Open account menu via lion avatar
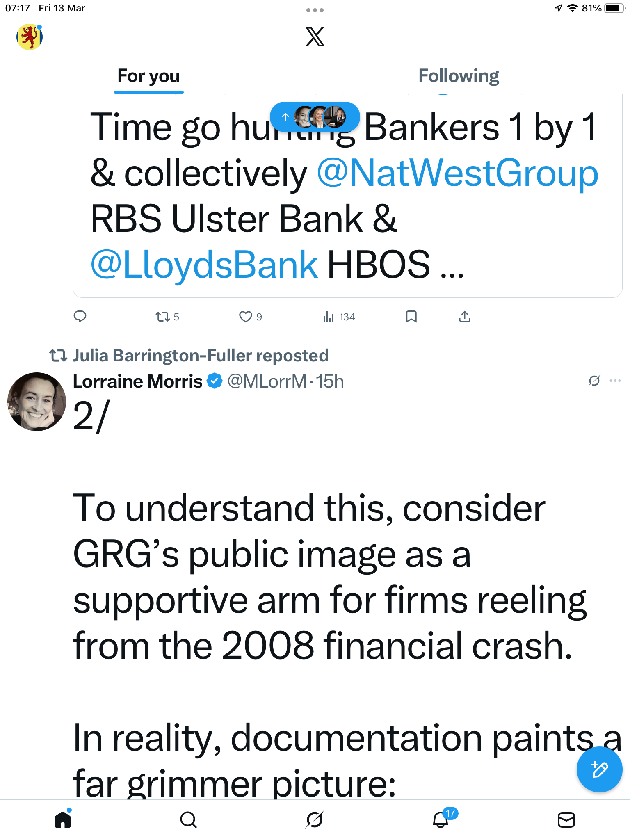630x840 pixels. [x=30, y=37]
